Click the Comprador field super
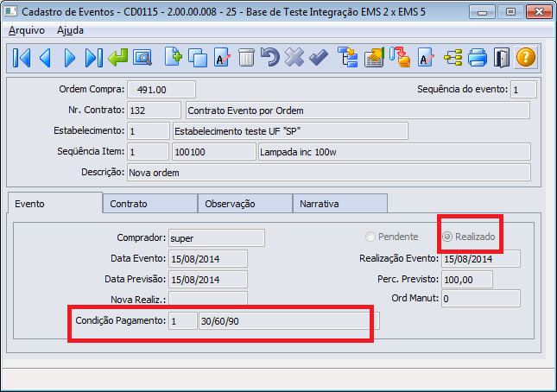 tap(217, 238)
